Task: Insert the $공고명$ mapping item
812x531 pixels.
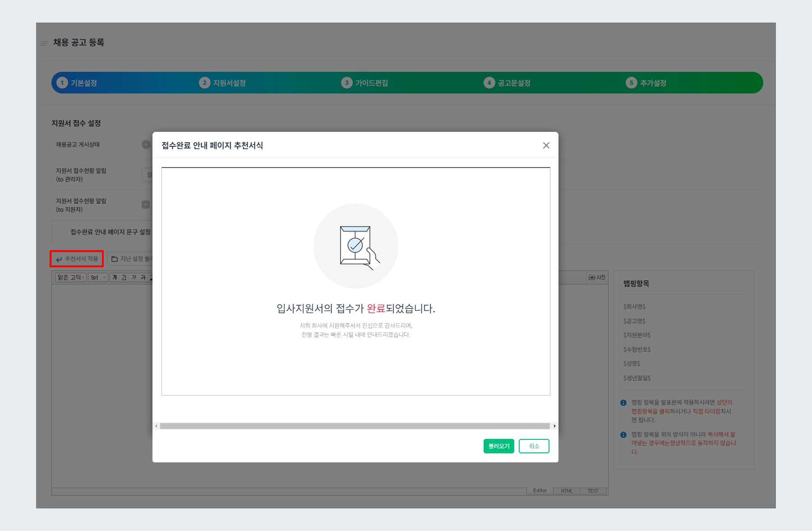Action: coord(634,321)
